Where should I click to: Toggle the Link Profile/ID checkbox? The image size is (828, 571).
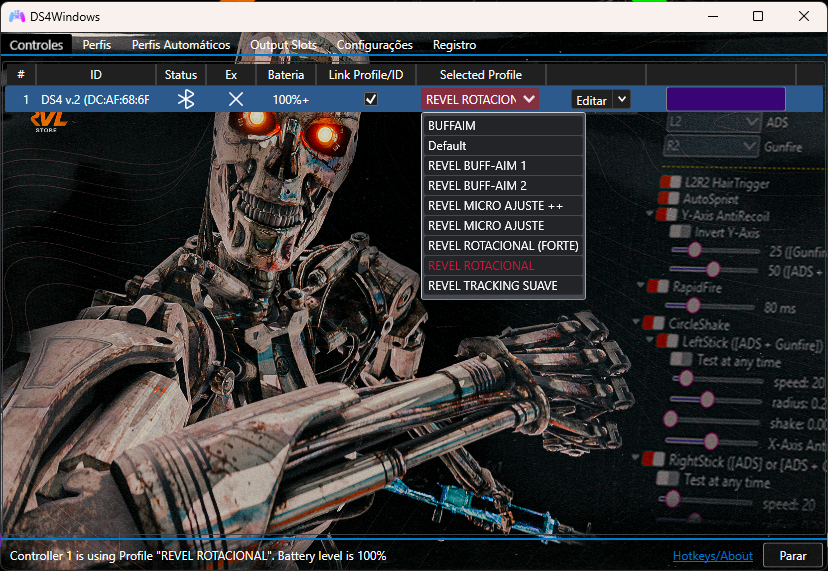[371, 99]
